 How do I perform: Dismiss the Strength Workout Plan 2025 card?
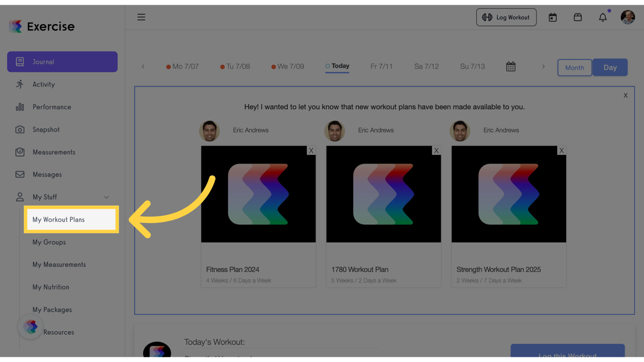click(x=561, y=151)
